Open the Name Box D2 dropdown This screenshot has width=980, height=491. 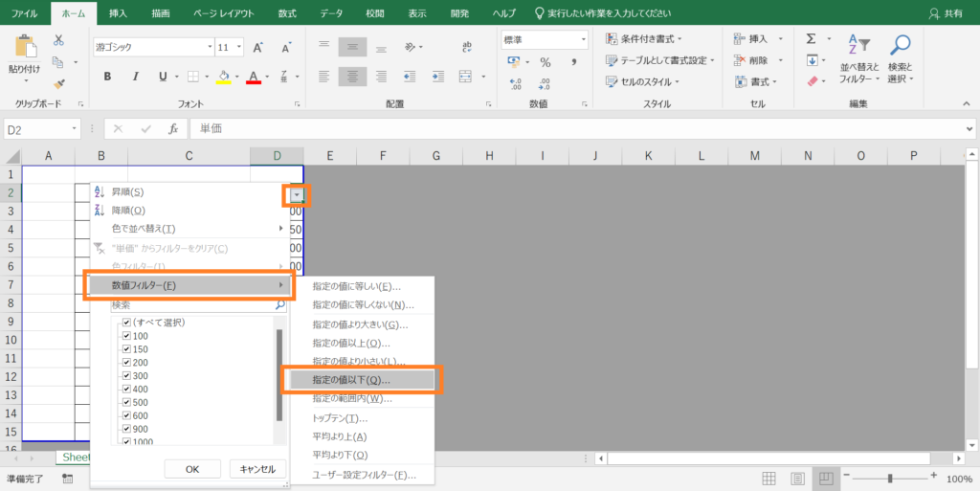(75, 128)
